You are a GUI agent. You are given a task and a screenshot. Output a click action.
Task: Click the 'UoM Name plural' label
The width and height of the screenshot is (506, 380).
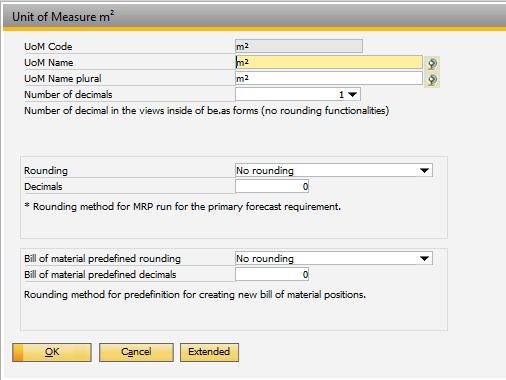pyautogui.click(x=63, y=79)
